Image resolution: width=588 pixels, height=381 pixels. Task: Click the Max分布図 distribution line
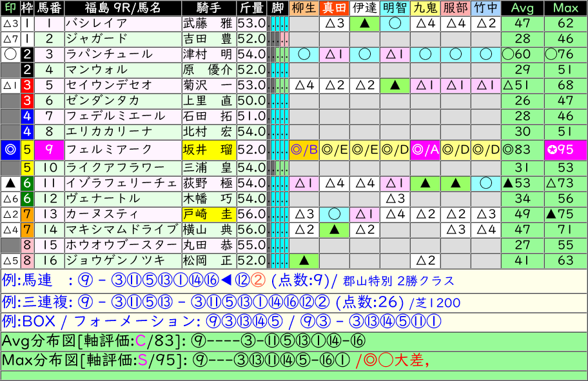[294, 360]
